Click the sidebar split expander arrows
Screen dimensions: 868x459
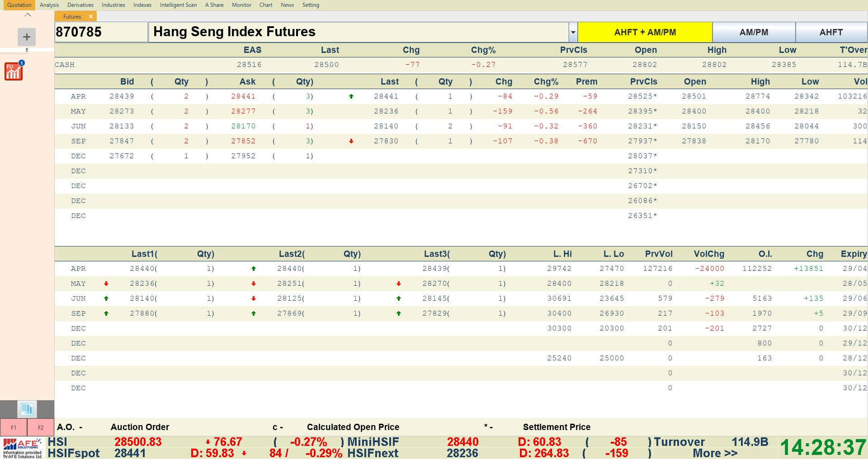coord(27,50)
